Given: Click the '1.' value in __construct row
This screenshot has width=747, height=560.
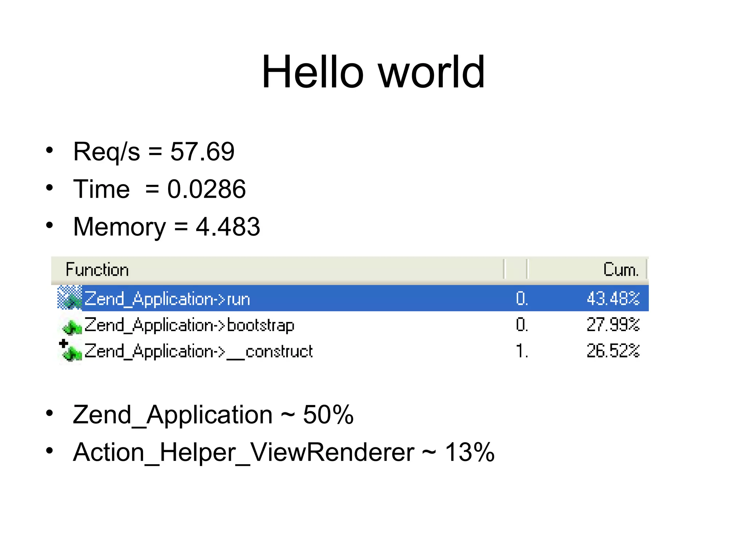Looking at the screenshot, I should click(x=522, y=351).
